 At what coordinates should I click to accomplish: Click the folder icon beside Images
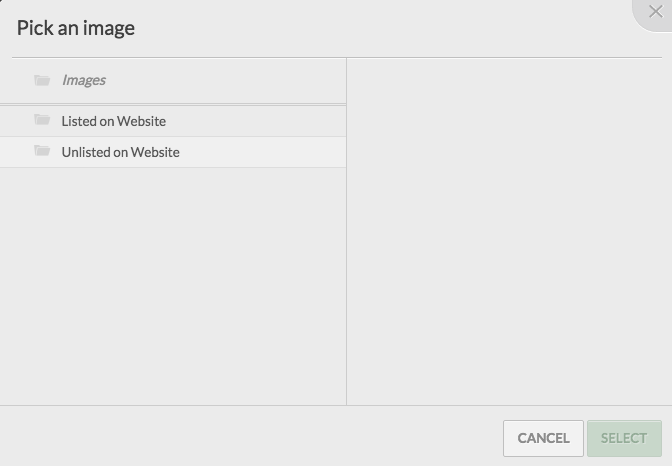42,80
